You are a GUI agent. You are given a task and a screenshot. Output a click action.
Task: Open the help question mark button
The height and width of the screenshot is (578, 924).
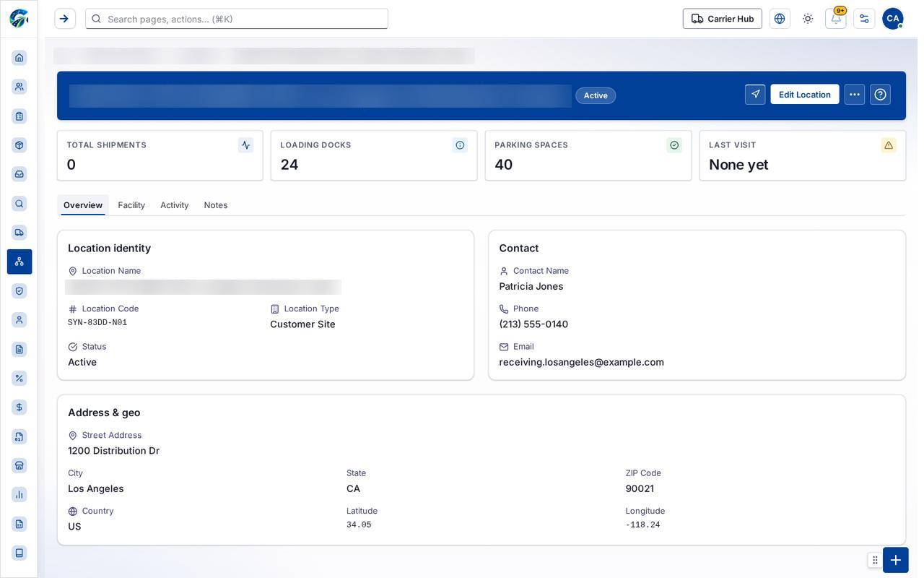pos(881,95)
